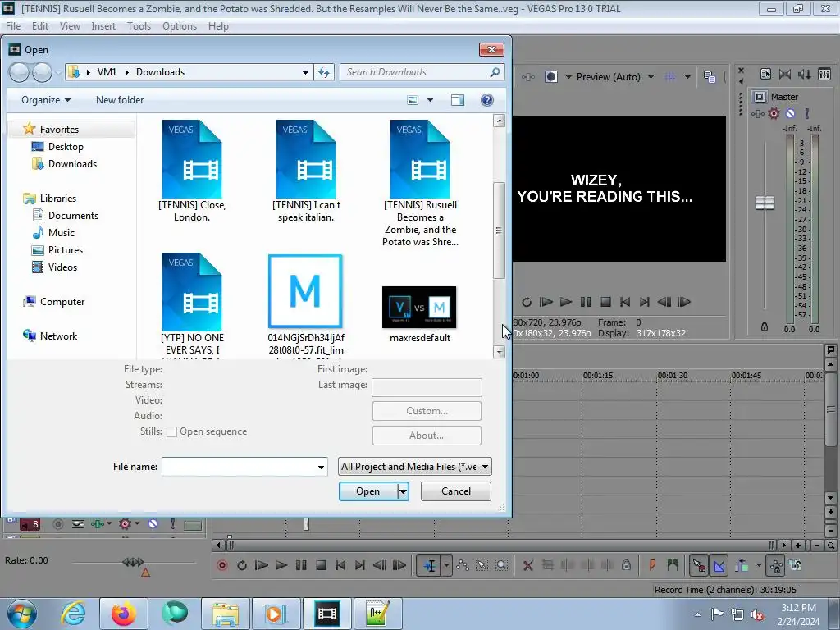Expand the File name history dropdown

[321, 467]
